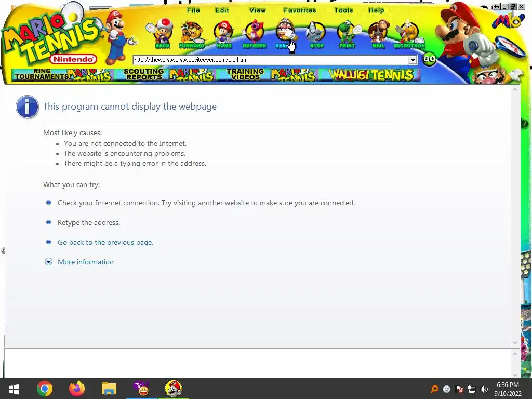Click 'The website is encountering problems.' text
Viewport: 532px width, 399px height.
[x=125, y=153]
